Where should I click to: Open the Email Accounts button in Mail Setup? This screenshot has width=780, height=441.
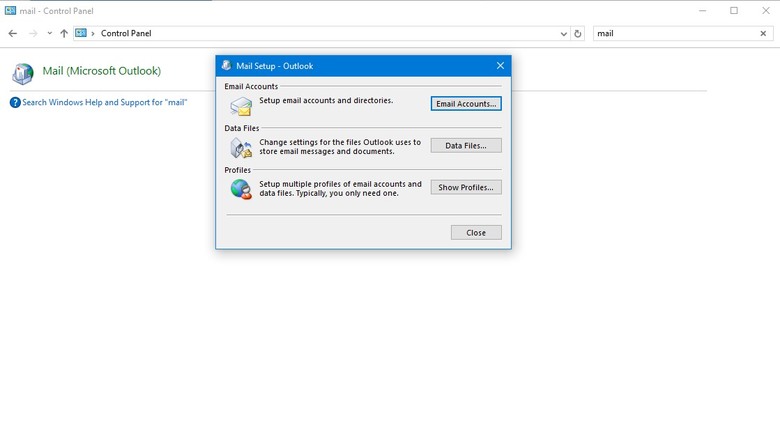click(x=466, y=103)
